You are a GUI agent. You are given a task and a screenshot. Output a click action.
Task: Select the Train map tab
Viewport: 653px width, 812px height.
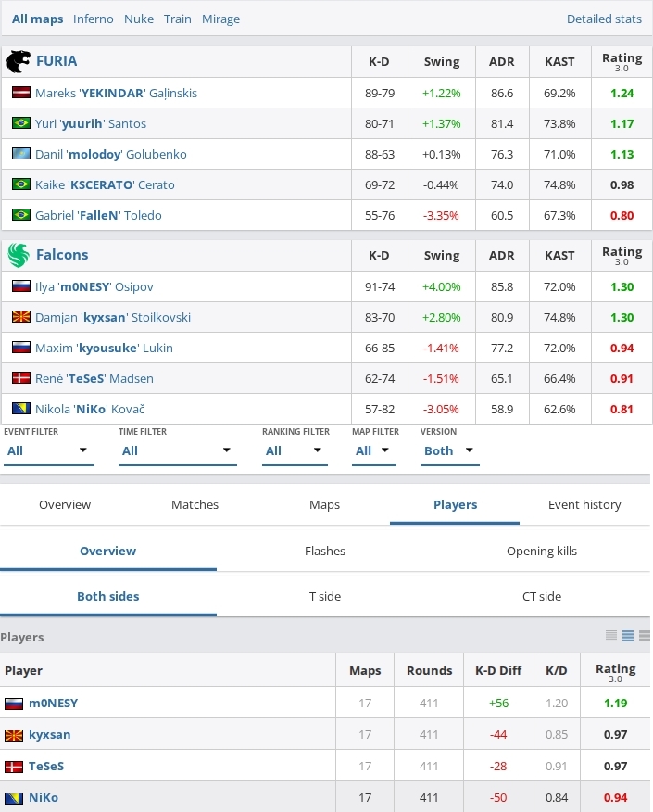point(178,19)
